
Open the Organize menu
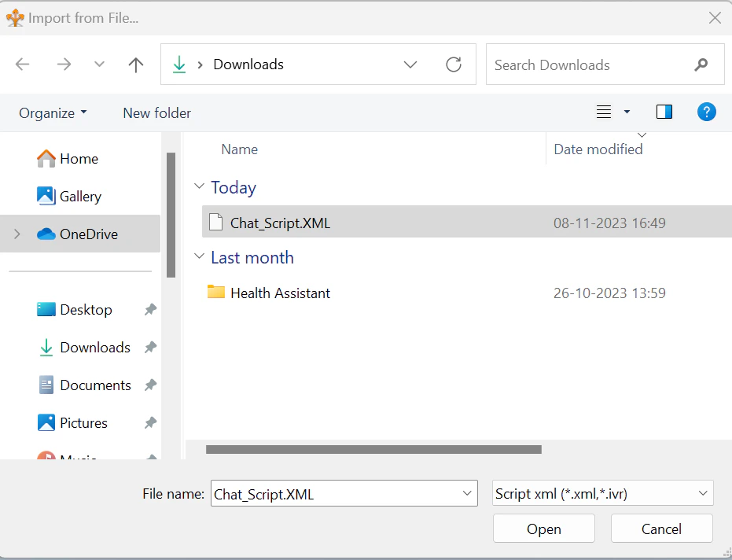point(52,112)
